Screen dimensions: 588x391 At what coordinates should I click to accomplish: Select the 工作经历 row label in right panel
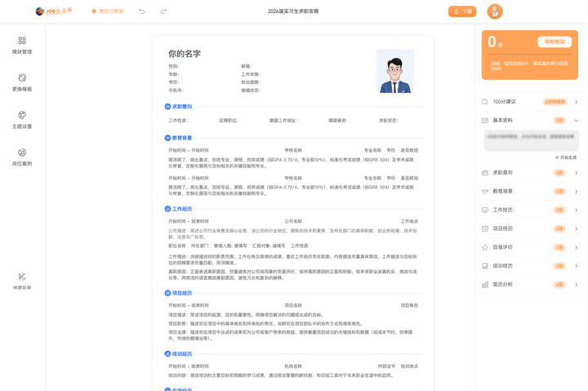tap(502, 210)
